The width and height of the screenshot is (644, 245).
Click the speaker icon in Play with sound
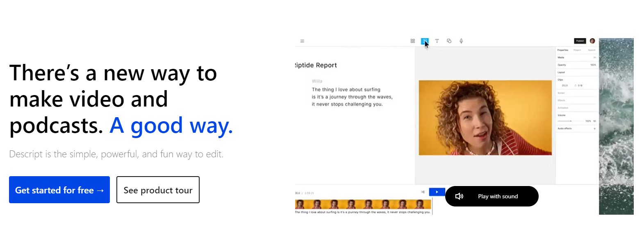tap(460, 196)
